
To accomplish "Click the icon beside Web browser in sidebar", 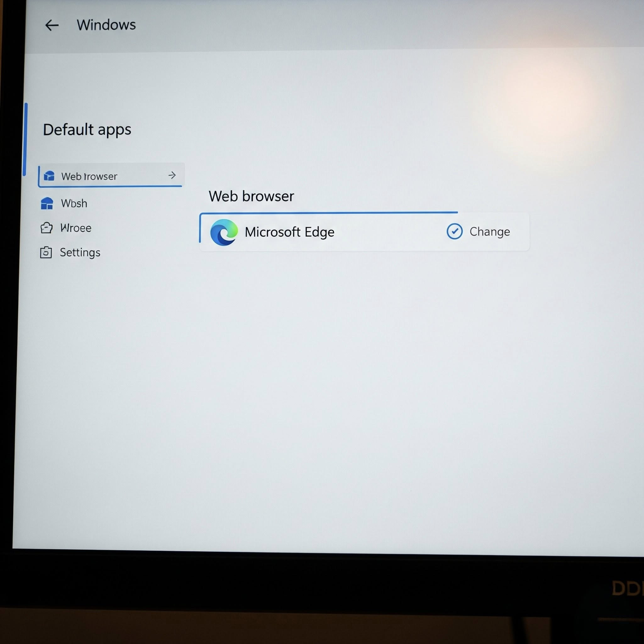I will [49, 176].
